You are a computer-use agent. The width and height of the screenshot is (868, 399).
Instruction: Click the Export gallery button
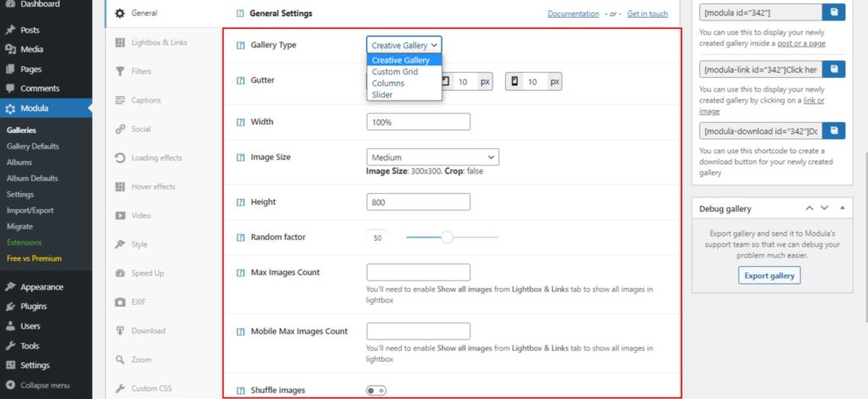(x=769, y=275)
